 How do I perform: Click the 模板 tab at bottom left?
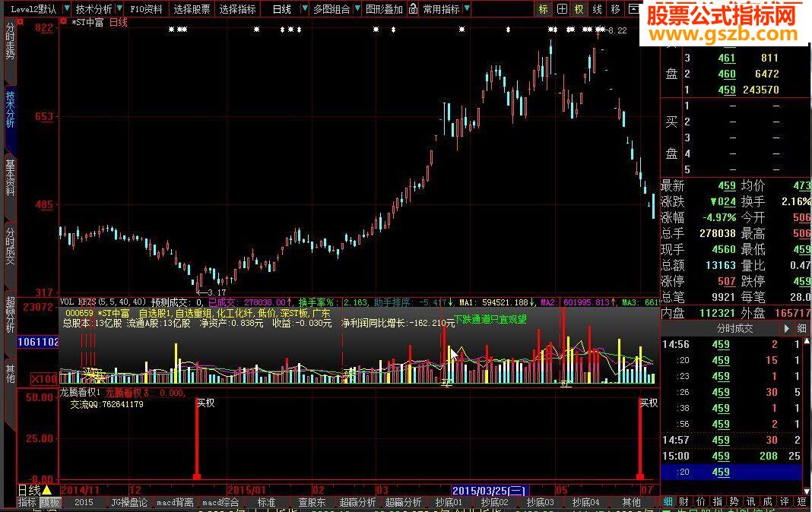(50, 502)
